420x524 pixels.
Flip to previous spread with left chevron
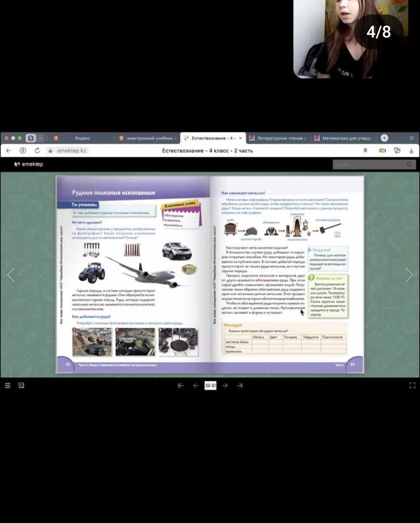(x=11, y=275)
